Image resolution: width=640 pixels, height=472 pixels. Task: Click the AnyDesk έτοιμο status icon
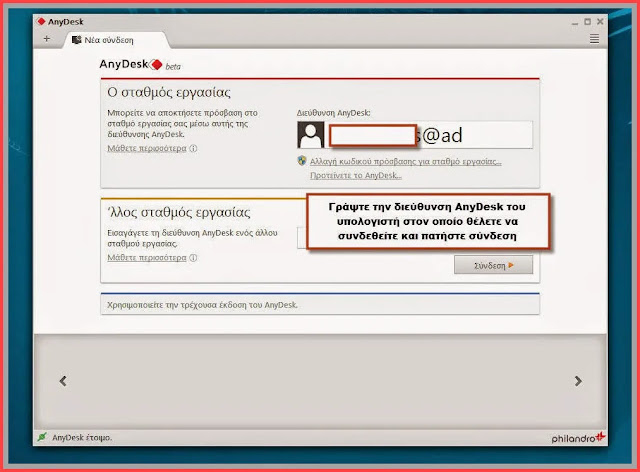42,437
